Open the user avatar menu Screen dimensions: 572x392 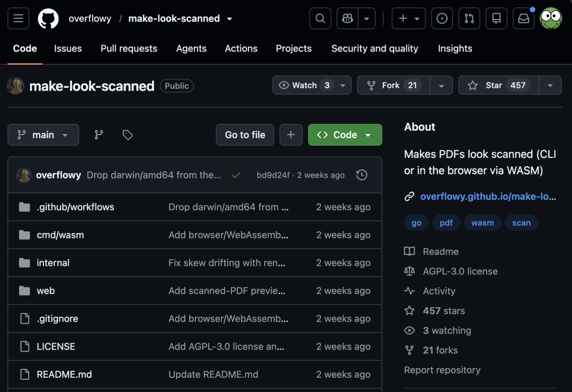pyautogui.click(x=551, y=18)
